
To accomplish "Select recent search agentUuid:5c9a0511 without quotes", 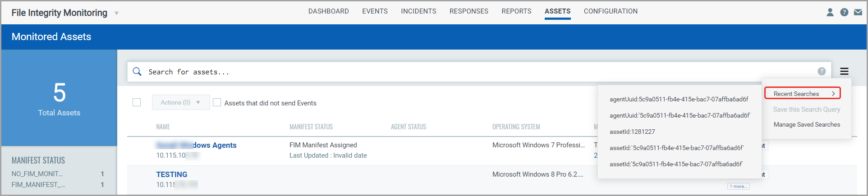I will 679,99.
